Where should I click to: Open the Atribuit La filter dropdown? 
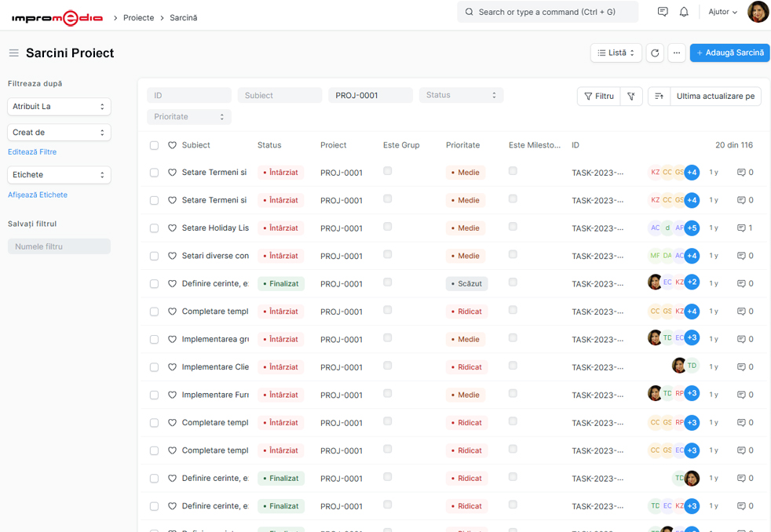tap(59, 107)
